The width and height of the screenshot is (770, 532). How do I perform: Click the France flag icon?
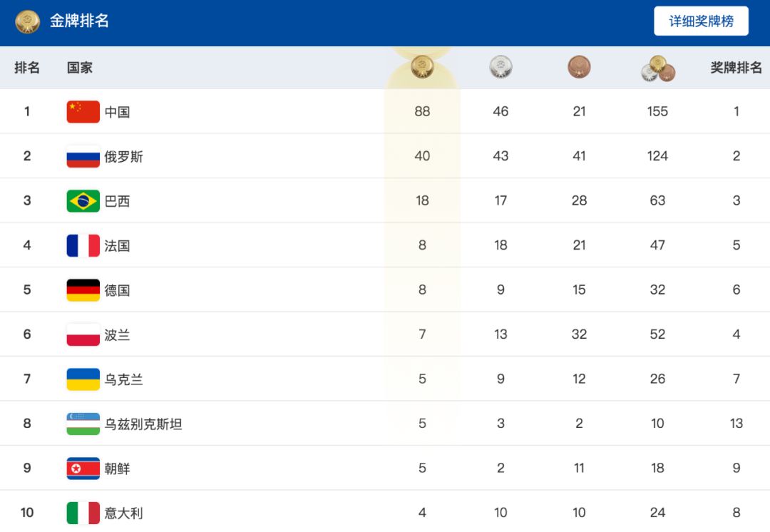83,245
